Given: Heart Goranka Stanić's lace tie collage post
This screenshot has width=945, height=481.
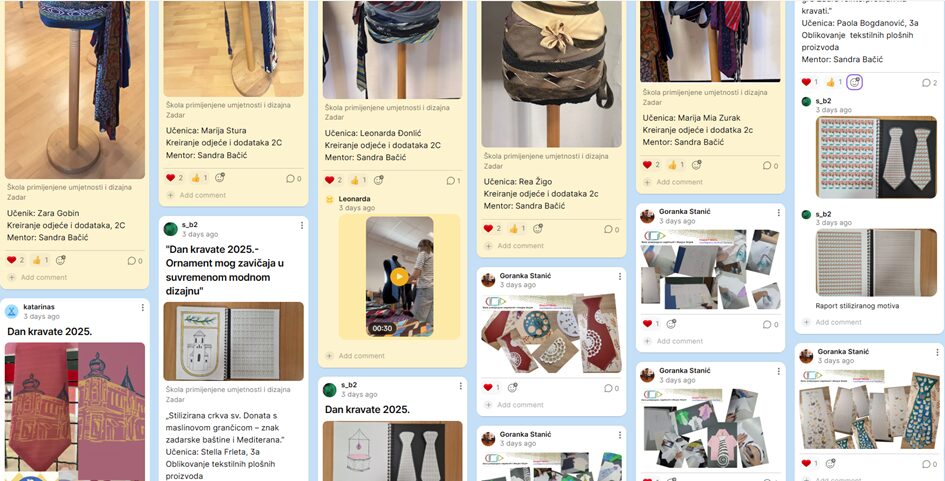Looking at the screenshot, I should coord(488,388).
